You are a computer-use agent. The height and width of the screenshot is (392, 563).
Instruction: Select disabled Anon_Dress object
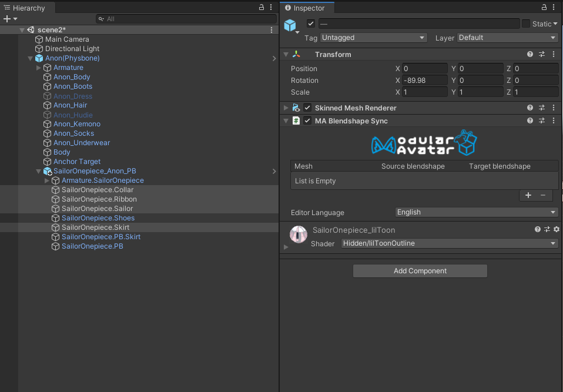73,96
